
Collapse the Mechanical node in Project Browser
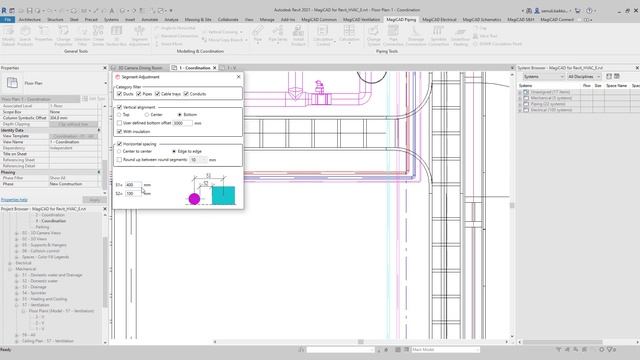pyautogui.click(x=10, y=269)
